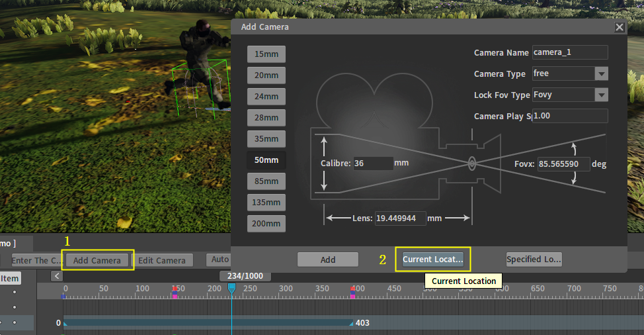The height and width of the screenshot is (335, 644).
Task: Open Add Camera from the toolbar
Action: 97,260
